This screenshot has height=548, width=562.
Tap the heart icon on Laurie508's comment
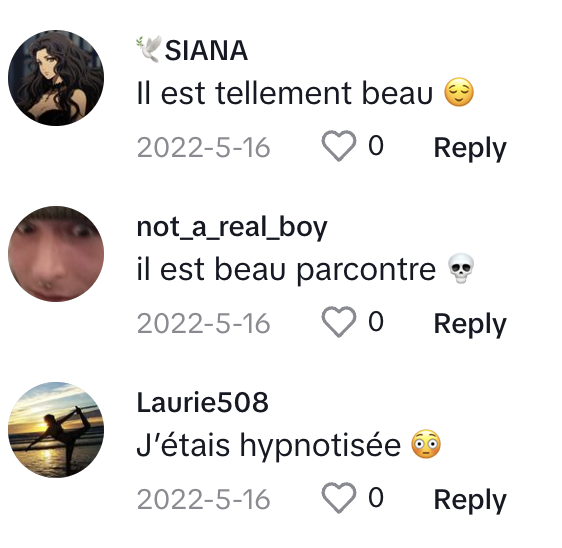pos(339,498)
